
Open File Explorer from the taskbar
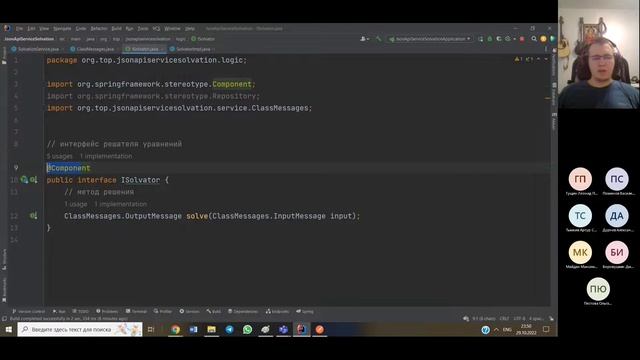[x=211, y=329]
